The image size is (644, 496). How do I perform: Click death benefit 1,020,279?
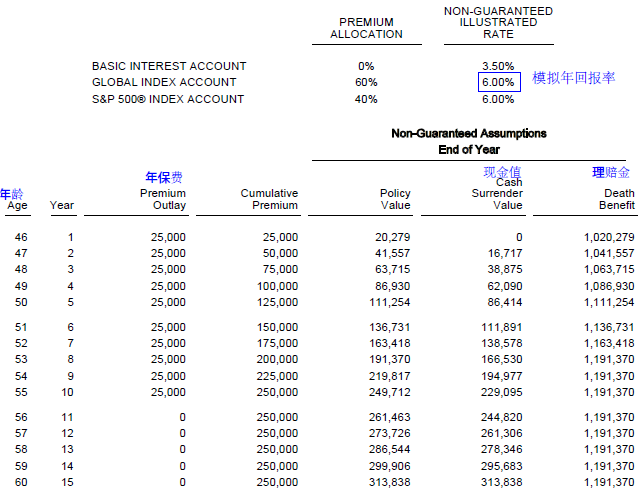[x=609, y=237]
